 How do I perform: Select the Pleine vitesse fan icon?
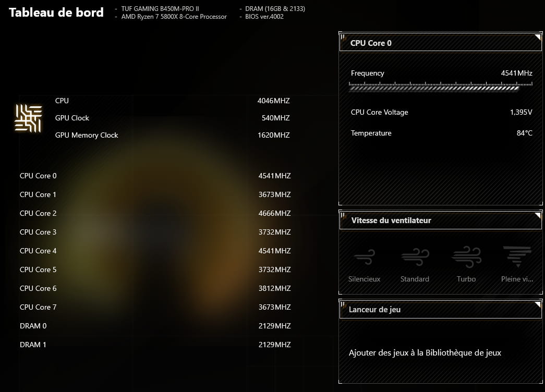[x=517, y=256]
